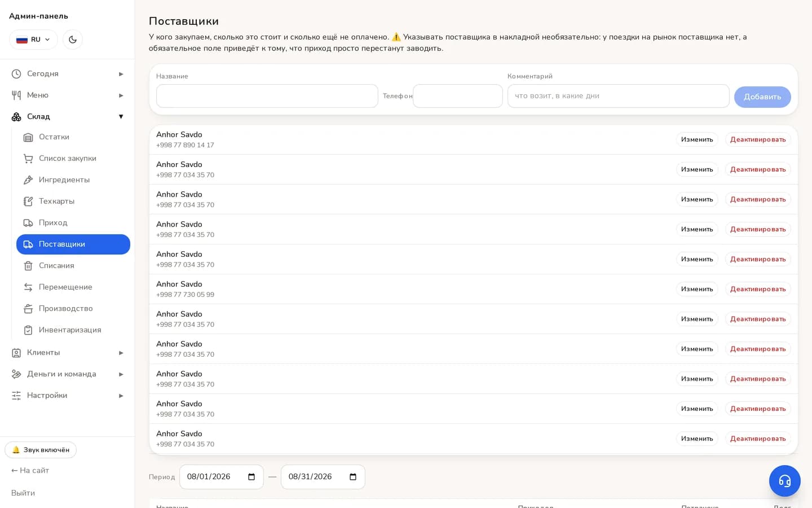Go to the Приход menu item
This screenshot has height=508, width=812.
73,223
